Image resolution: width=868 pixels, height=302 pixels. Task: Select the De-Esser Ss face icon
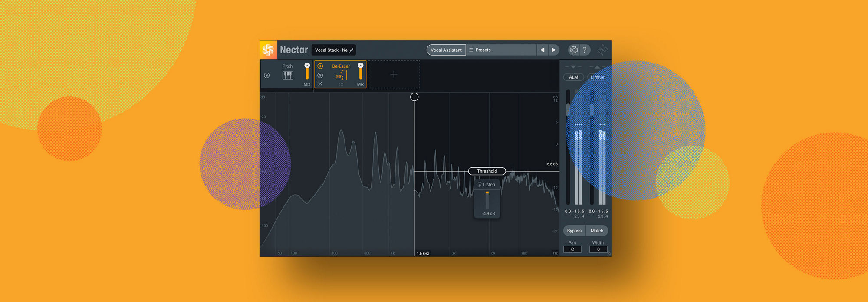(x=341, y=76)
